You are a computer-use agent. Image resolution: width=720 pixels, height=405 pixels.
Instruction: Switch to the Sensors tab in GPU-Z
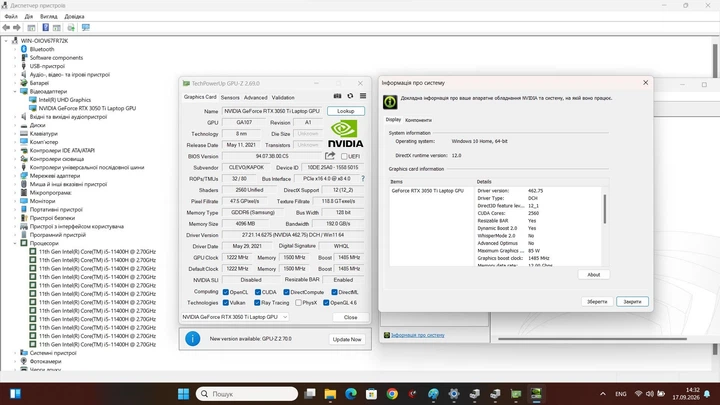(x=230, y=97)
